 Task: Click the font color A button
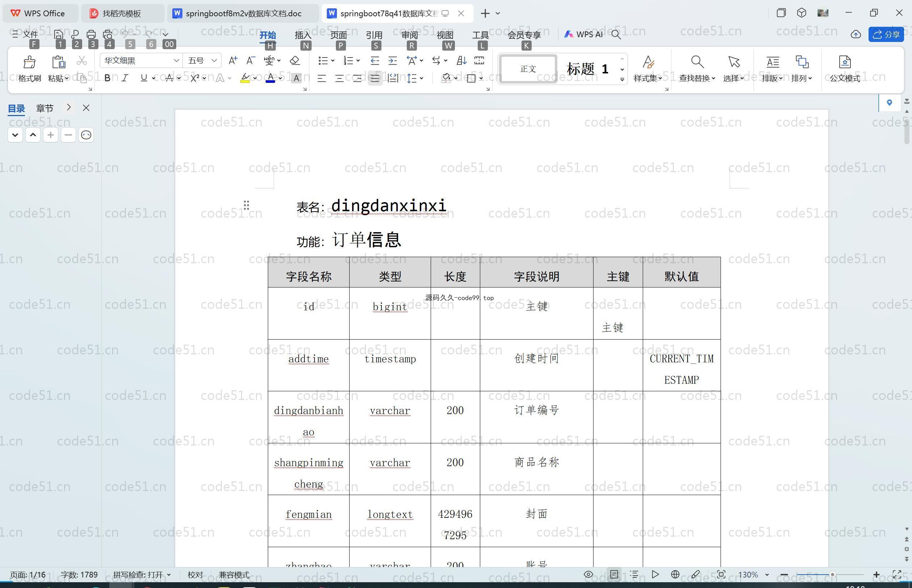click(x=270, y=78)
